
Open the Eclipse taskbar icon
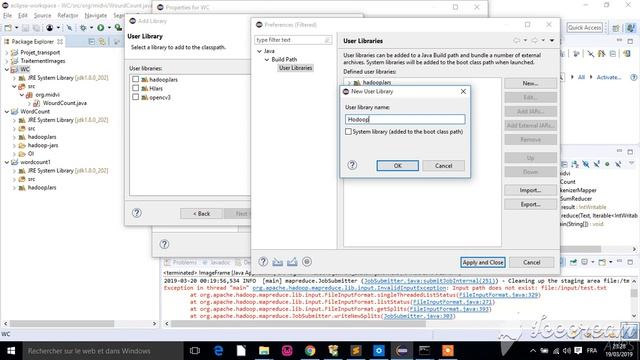click(x=402, y=351)
